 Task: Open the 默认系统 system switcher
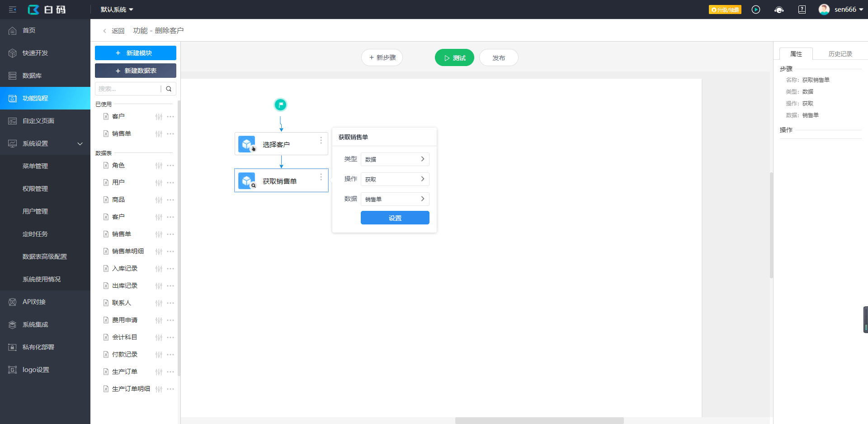pyautogui.click(x=117, y=10)
